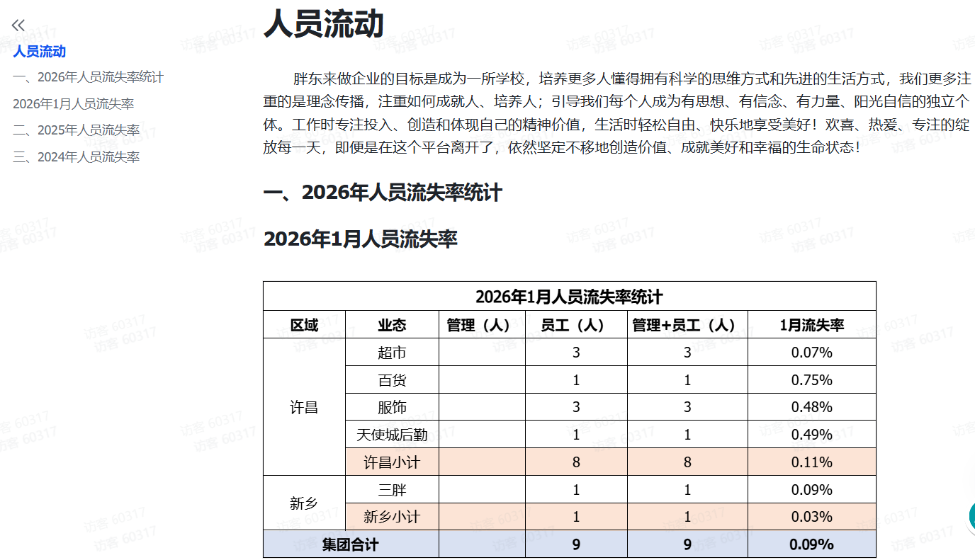The image size is (975, 560).
Task: Click the 0.49% rate in 天使城后勤 row
Action: [x=812, y=435]
